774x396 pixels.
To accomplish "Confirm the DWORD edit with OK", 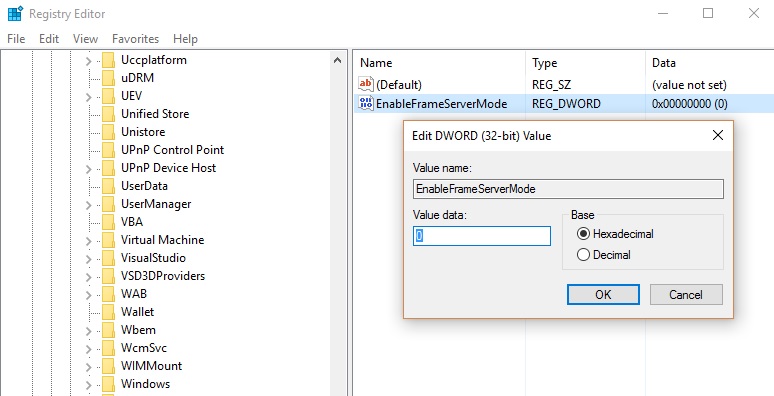I will (x=603, y=294).
